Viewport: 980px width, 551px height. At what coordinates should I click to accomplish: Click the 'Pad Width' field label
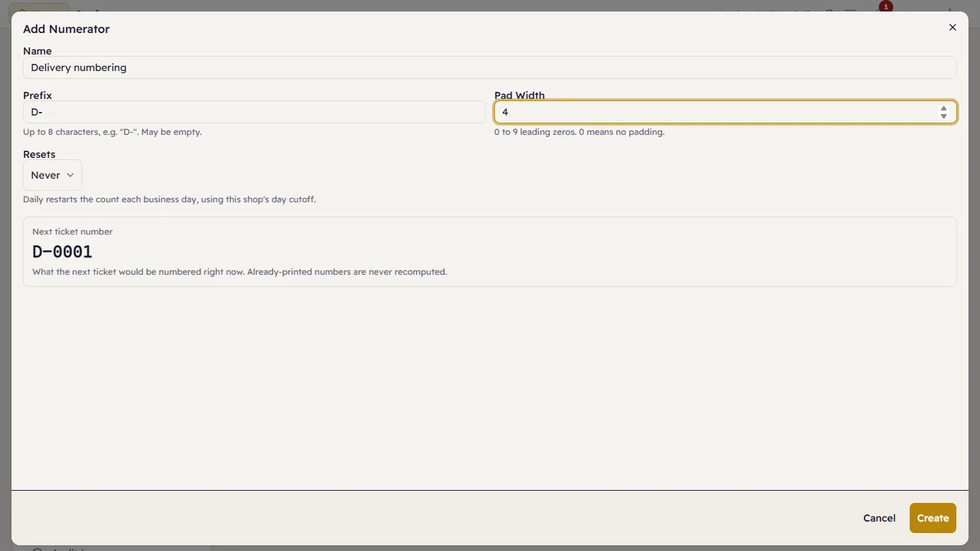coord(519,95)
